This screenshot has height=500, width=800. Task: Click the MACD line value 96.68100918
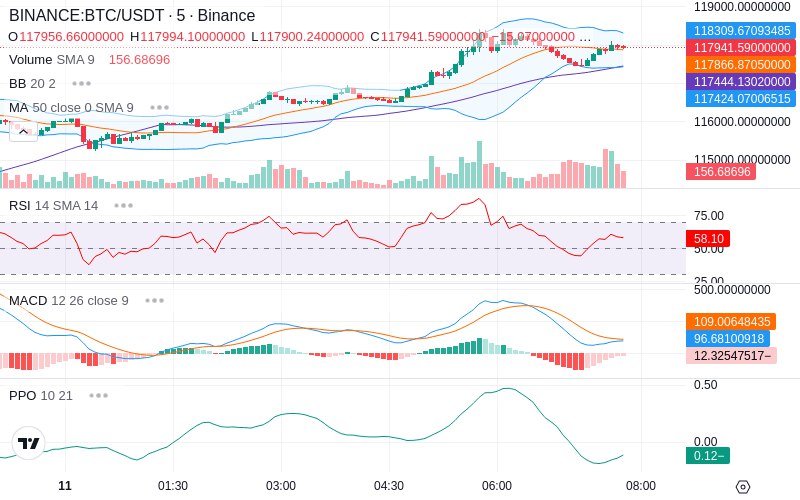[x=728, y=339]
